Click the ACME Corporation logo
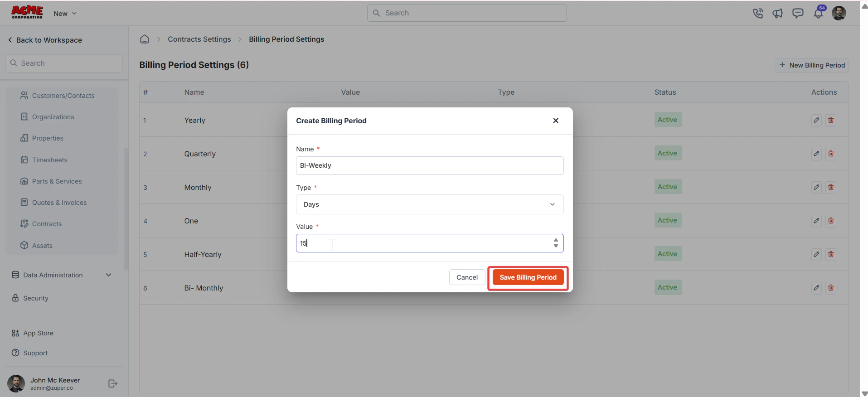868x397 pixels. pos(27,12)
